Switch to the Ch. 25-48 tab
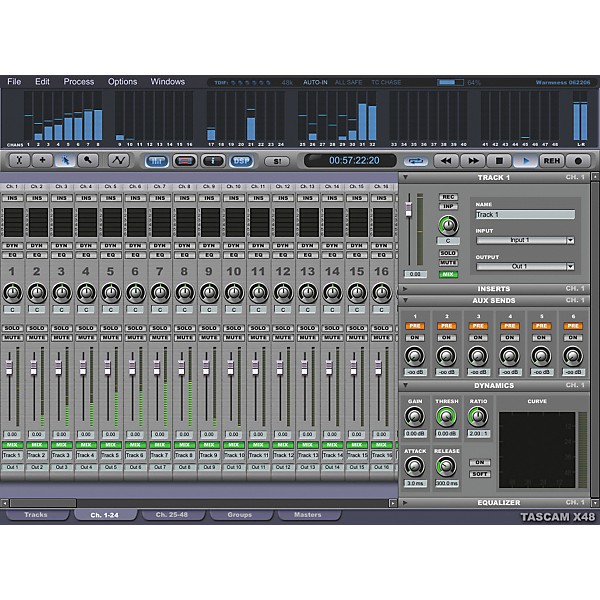 click(x=172, y=515)
